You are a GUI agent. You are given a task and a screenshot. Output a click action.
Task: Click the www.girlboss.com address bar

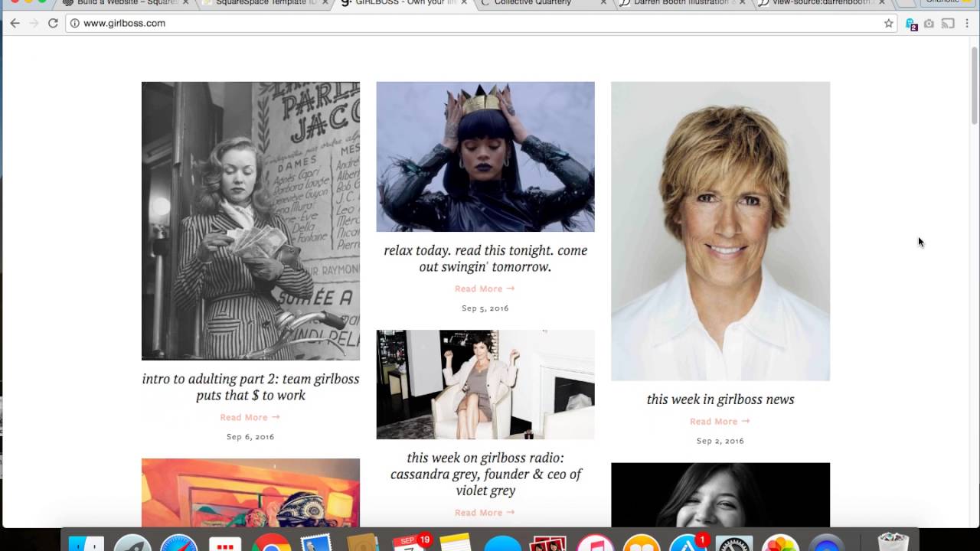click(x=482, y=23)
